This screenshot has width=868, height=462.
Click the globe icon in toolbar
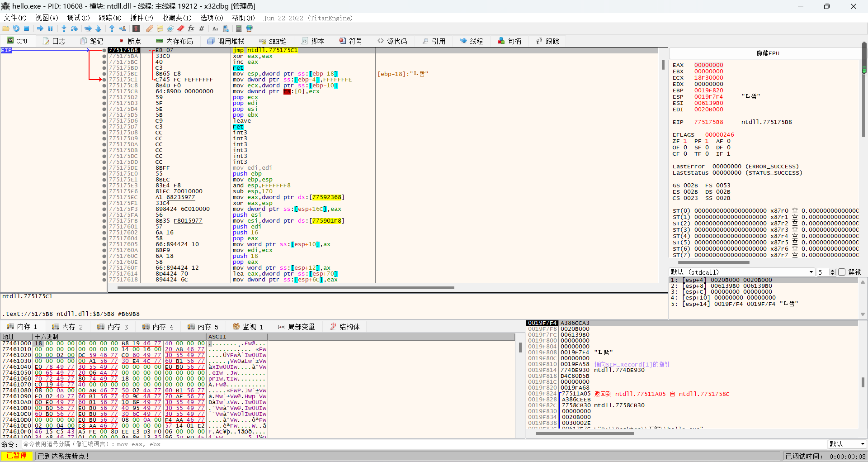point(249,29)
